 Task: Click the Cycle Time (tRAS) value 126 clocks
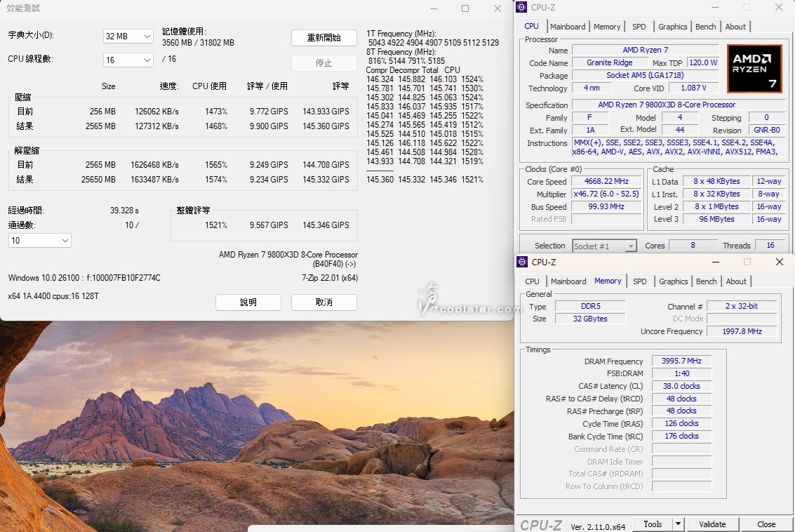click(x=681, y=423)
